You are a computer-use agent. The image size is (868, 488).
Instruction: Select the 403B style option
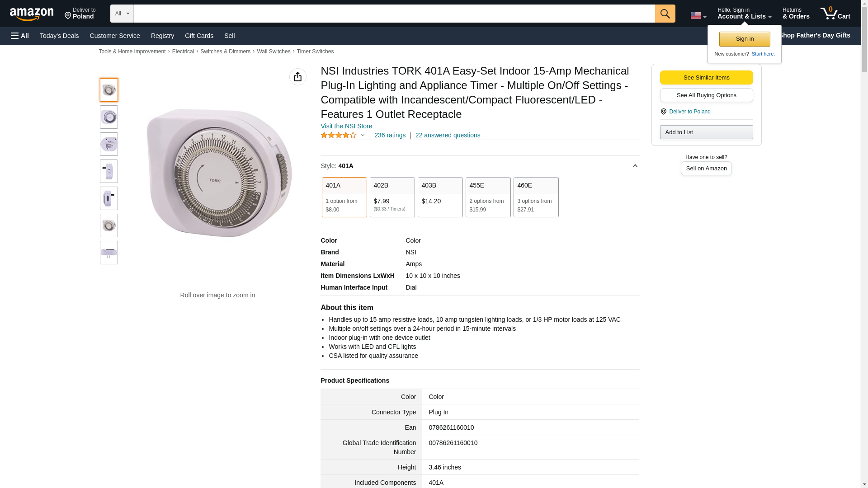(440, 197)
